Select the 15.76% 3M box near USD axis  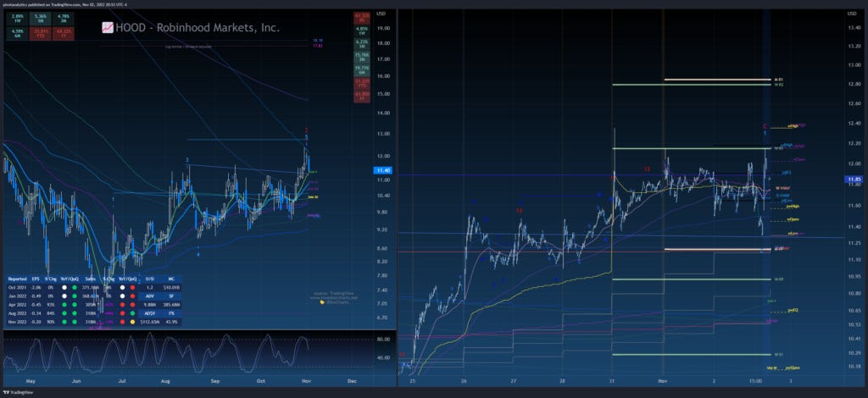362,57
